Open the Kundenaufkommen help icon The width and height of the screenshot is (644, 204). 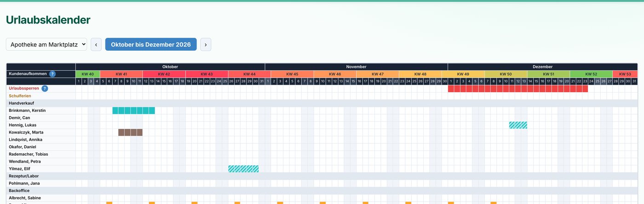(52, 74)
